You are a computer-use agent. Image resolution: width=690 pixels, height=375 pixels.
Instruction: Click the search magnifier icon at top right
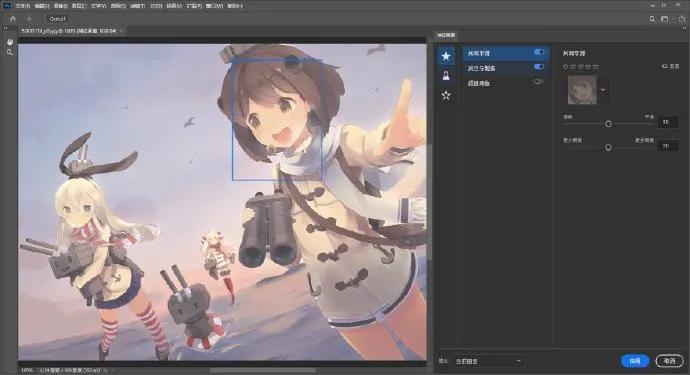click(653, 19)
